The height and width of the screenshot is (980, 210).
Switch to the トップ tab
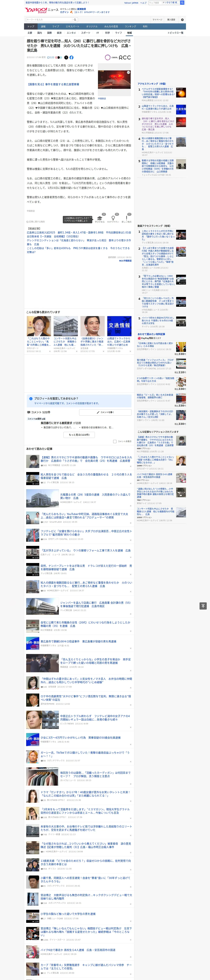click(31, 26)
